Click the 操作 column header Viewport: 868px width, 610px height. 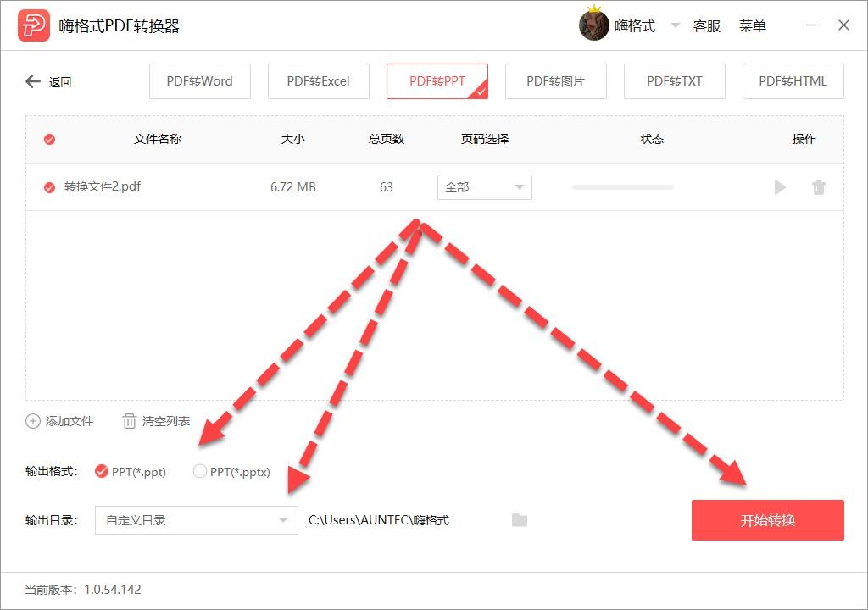pyautogui.click(x=804, y=139)
